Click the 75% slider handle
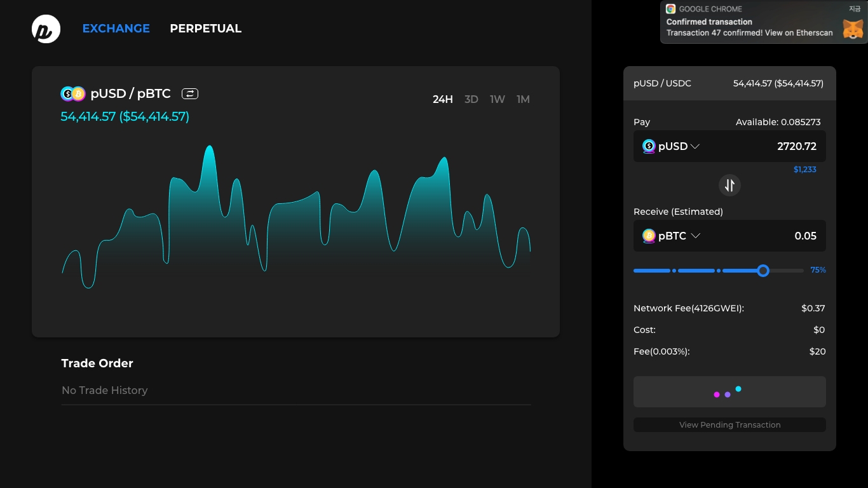Screen dimensions: 868x488 pos(763,271)
